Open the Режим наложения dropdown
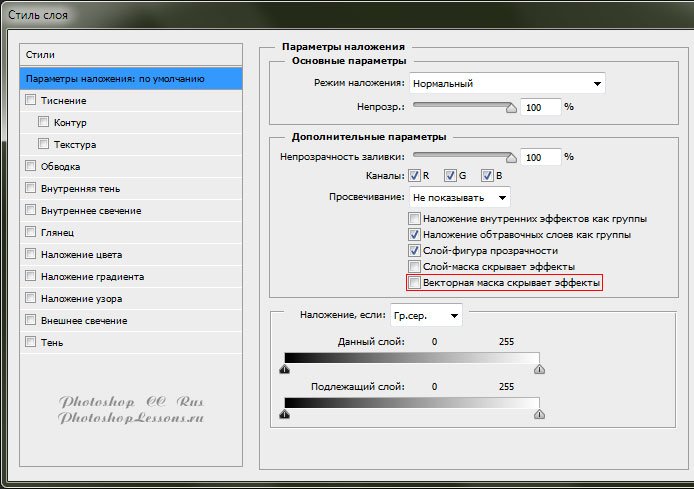694x489 pixels. (x=507, y=84)
